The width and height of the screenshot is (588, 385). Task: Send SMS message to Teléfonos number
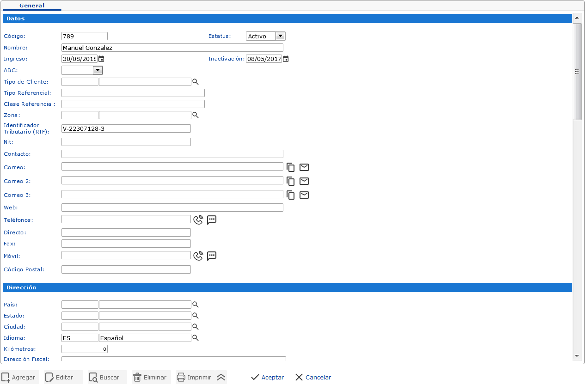pyautogui.click(x=212, y=220)
